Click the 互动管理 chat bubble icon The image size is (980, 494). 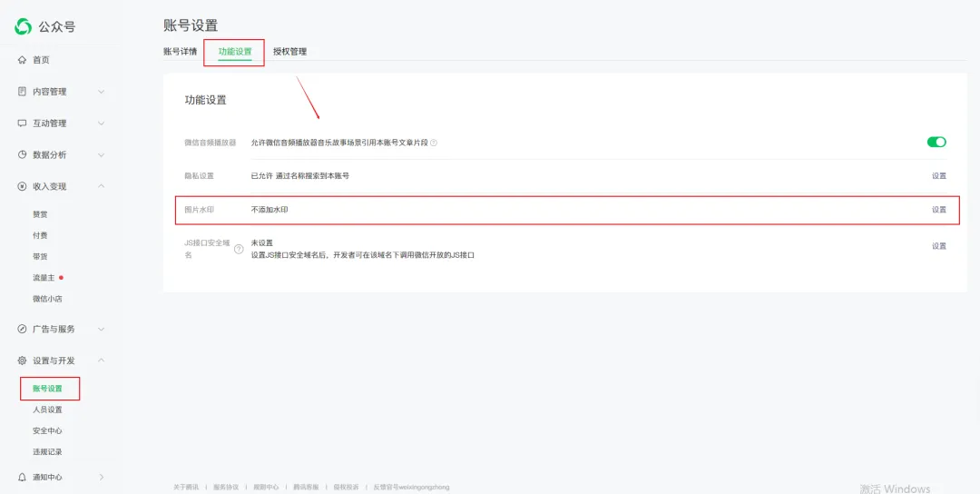coord(22,123)
